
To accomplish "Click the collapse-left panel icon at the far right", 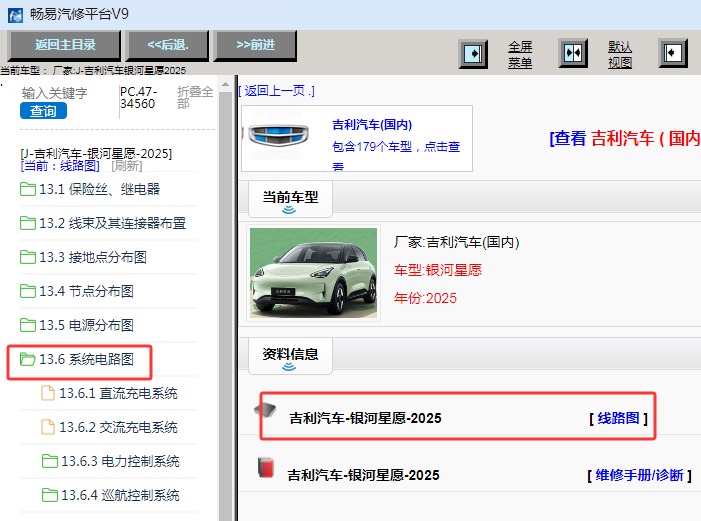I will [x=673, y=53].
